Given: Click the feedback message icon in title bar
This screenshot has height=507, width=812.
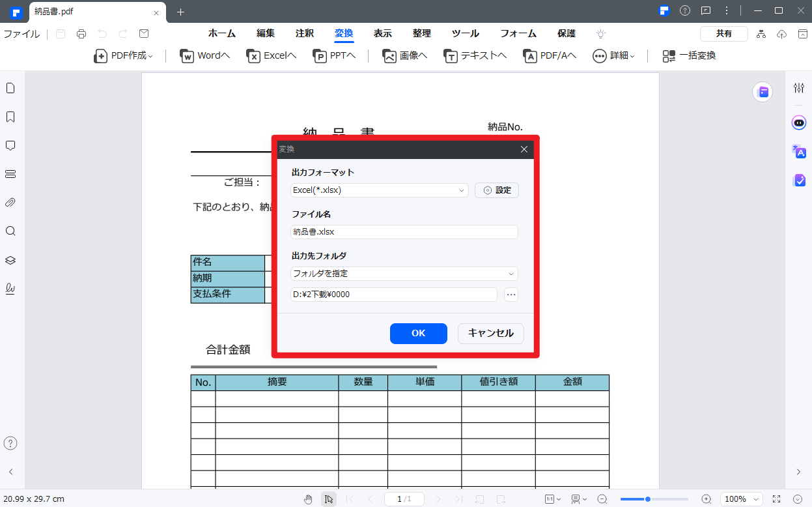Looking at the screenshot, I should pos(705,10).
